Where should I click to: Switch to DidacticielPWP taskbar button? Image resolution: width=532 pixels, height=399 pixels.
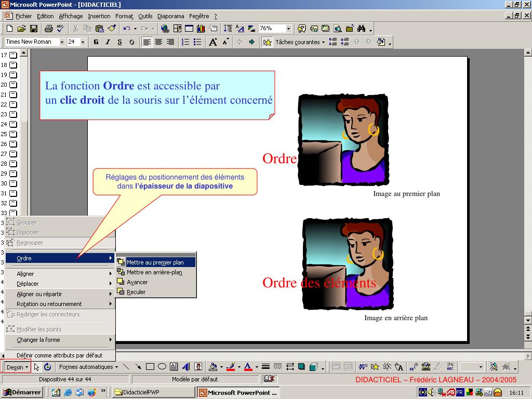click(x=153, y=392)
